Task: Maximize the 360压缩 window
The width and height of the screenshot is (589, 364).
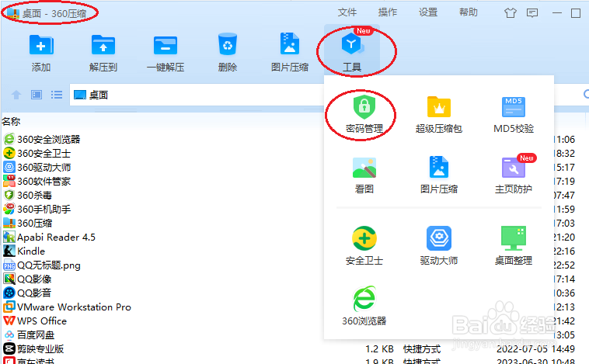Action: tap(576, 13)
